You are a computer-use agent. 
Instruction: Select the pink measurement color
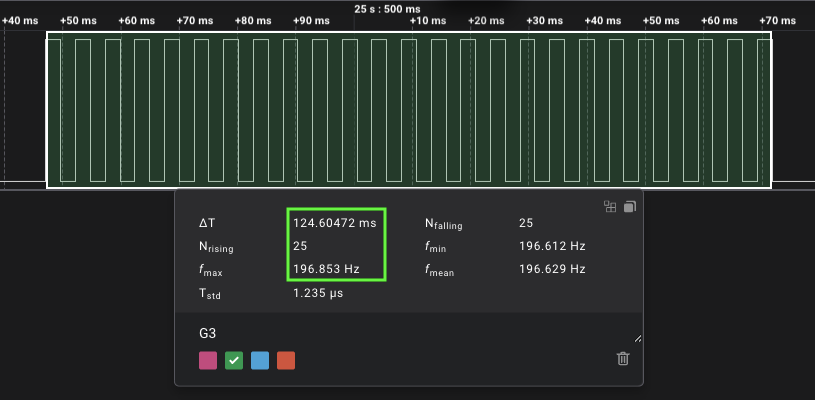click(x=208, y=361)
